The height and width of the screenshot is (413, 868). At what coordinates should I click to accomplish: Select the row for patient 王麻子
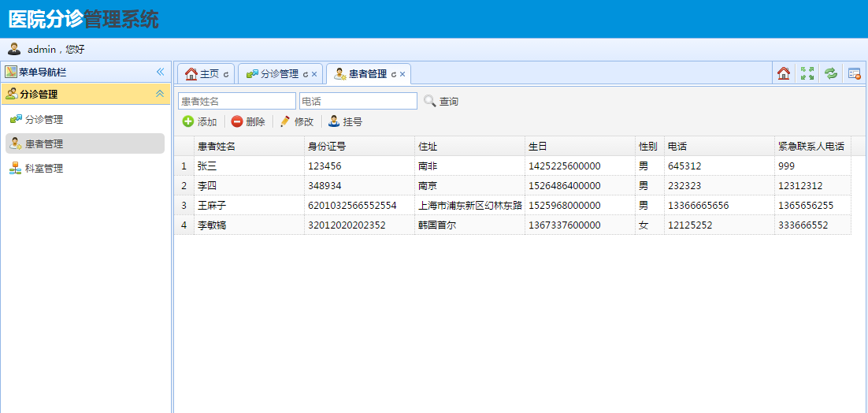pos(513,205)
